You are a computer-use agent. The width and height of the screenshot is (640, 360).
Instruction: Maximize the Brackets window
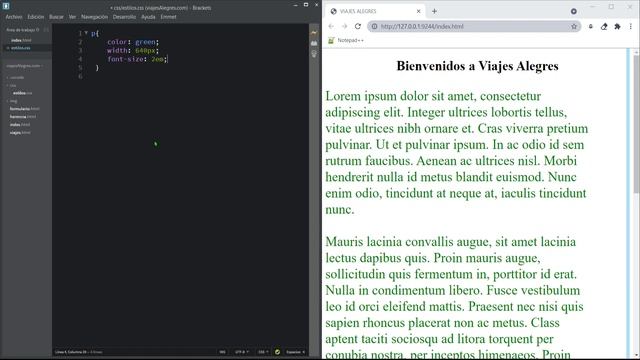(306, 5)
